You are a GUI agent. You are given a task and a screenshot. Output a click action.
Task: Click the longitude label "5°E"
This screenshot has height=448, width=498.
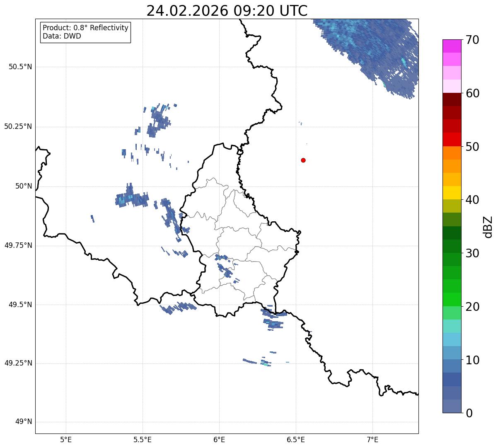point(66,440)
